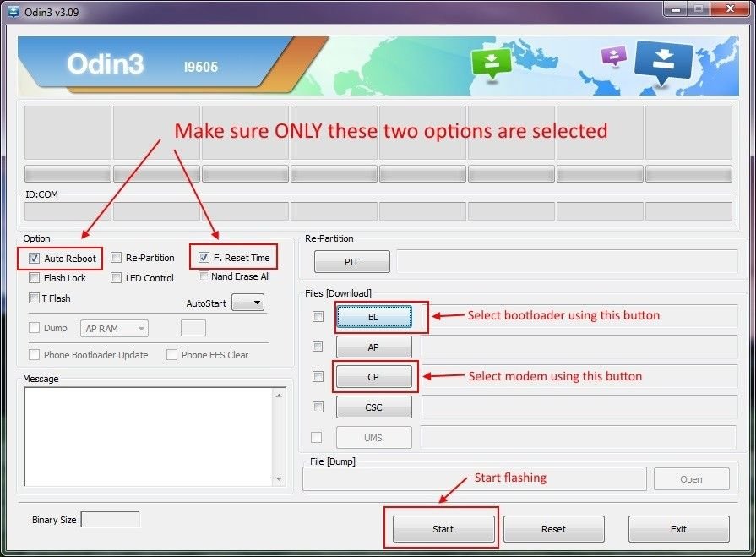Check the box beside BL button
756x557 pixels.
[x=318, y=316]
